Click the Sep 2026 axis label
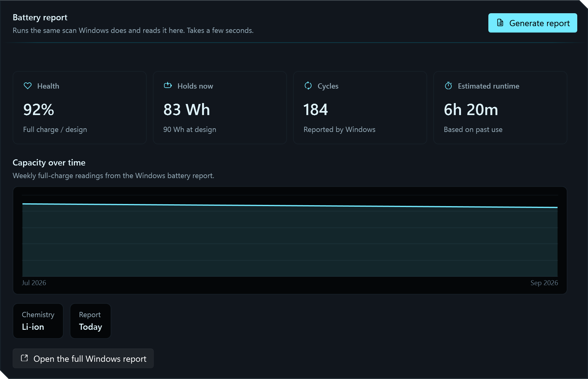 [x=544, y=283]
